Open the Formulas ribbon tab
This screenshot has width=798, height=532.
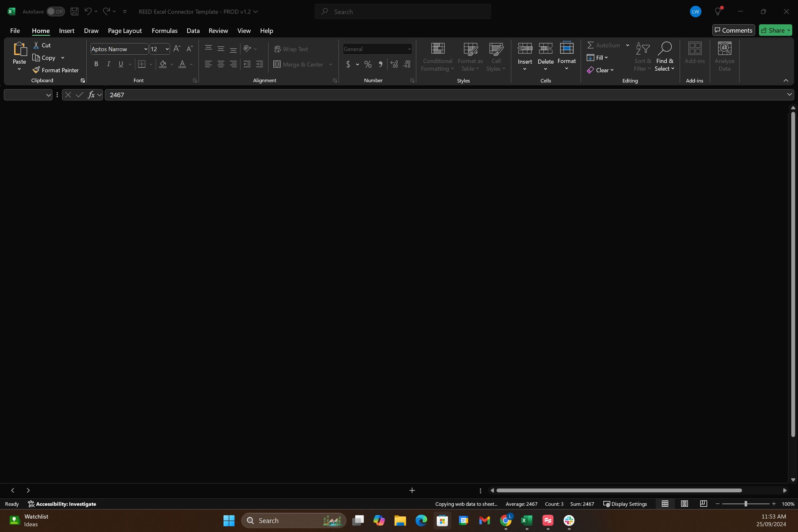coord(165,31)
